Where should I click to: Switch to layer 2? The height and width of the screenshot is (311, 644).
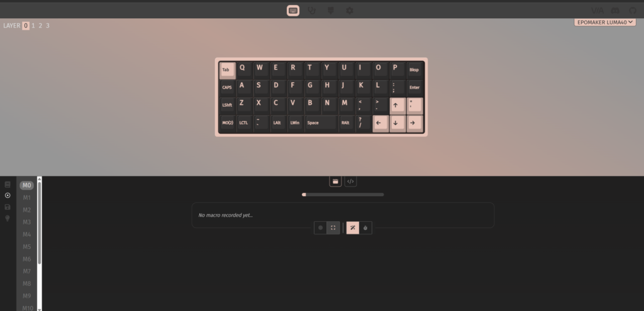(40, 25)
